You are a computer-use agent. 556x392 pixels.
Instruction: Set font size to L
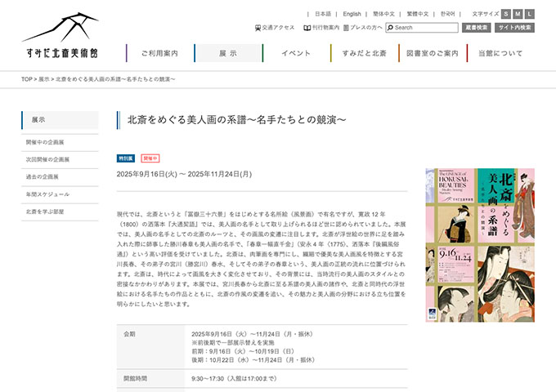pyautogui.click(x=529, y=14)
